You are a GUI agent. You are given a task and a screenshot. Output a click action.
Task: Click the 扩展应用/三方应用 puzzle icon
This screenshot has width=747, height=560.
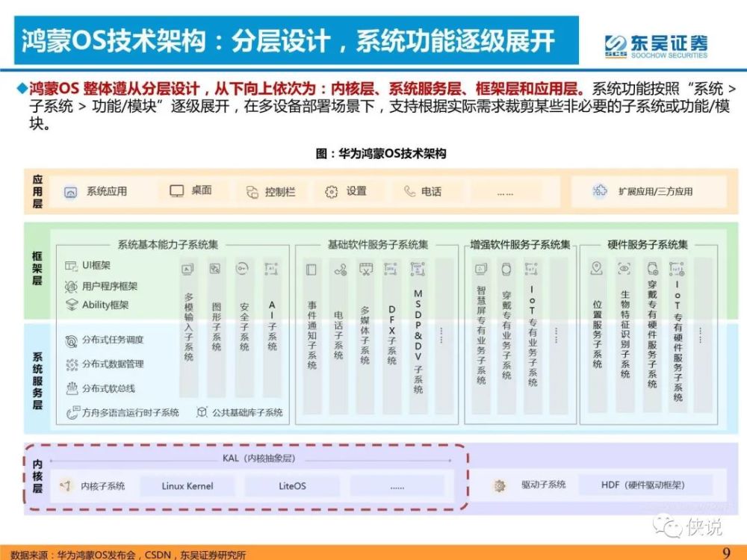[x=599, y=191]
